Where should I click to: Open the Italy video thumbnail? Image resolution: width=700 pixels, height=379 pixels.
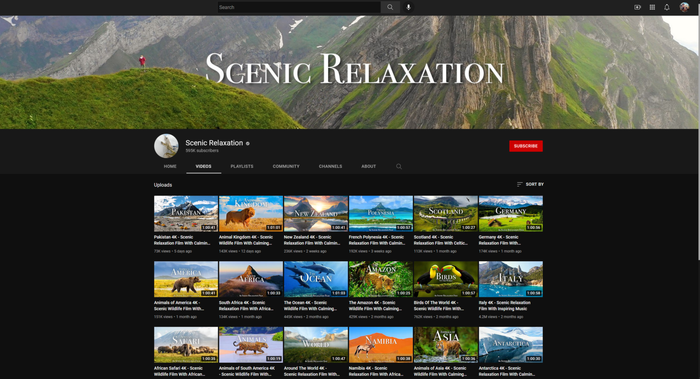click(x=511, y=279)
